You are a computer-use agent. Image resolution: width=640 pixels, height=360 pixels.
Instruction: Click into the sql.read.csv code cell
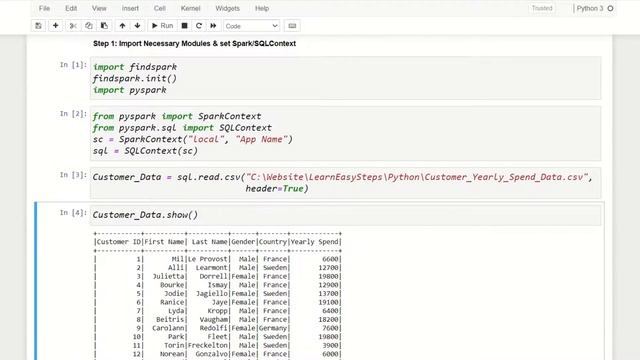[x=345, y=183]
